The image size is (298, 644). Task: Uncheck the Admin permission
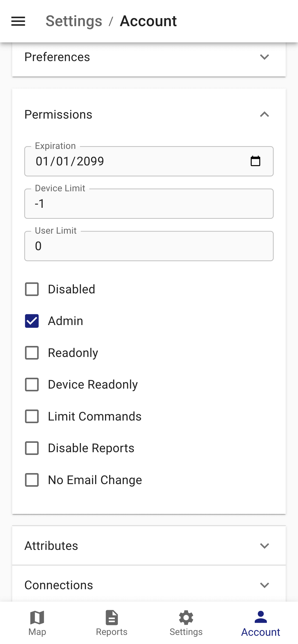[x=32, y=321]
